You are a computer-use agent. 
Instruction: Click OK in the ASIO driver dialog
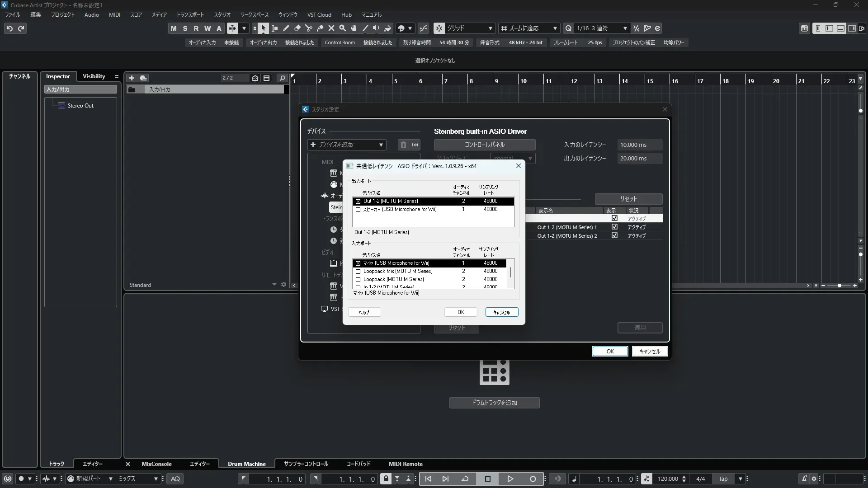(x=461, y=312)
